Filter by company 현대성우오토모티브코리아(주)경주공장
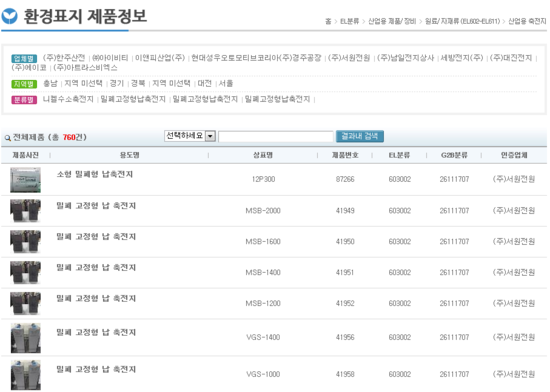Viewport: 550px width, 392px height. click(256, 58)
